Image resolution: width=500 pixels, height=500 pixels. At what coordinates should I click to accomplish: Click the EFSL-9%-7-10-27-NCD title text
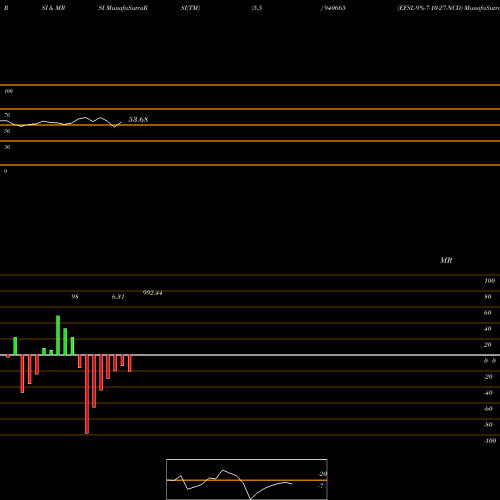430,8
